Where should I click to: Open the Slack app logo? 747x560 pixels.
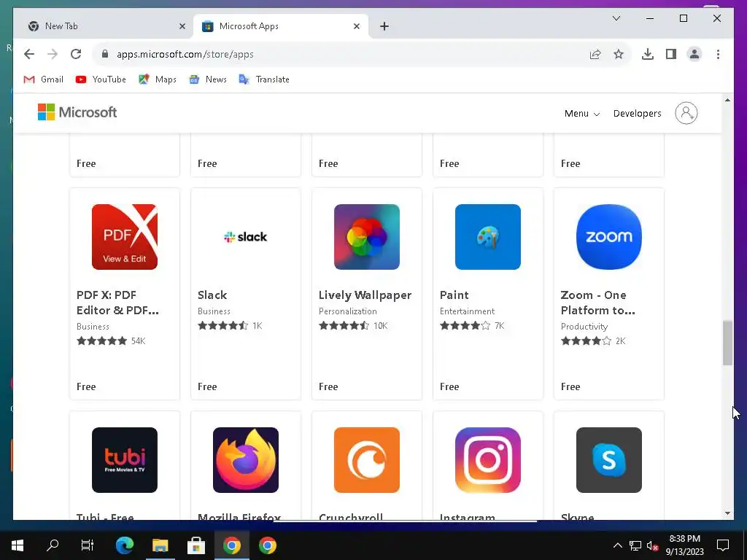pos(245,237)
